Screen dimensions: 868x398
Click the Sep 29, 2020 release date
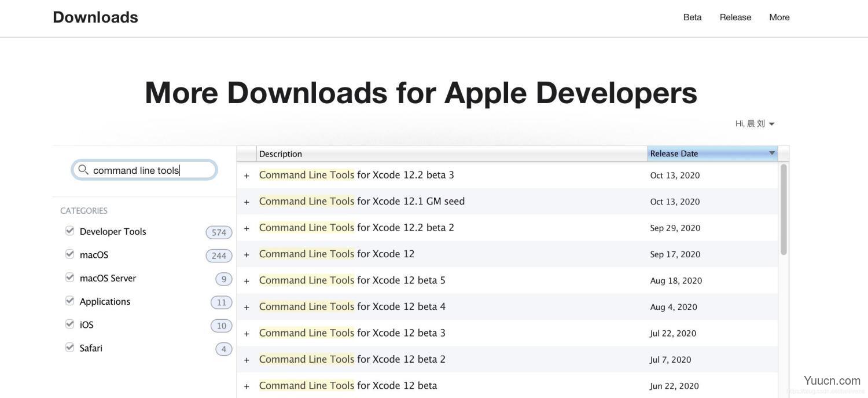click(675, 228)
